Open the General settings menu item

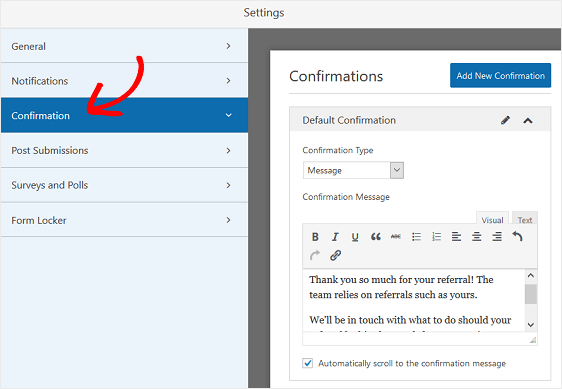124,46
